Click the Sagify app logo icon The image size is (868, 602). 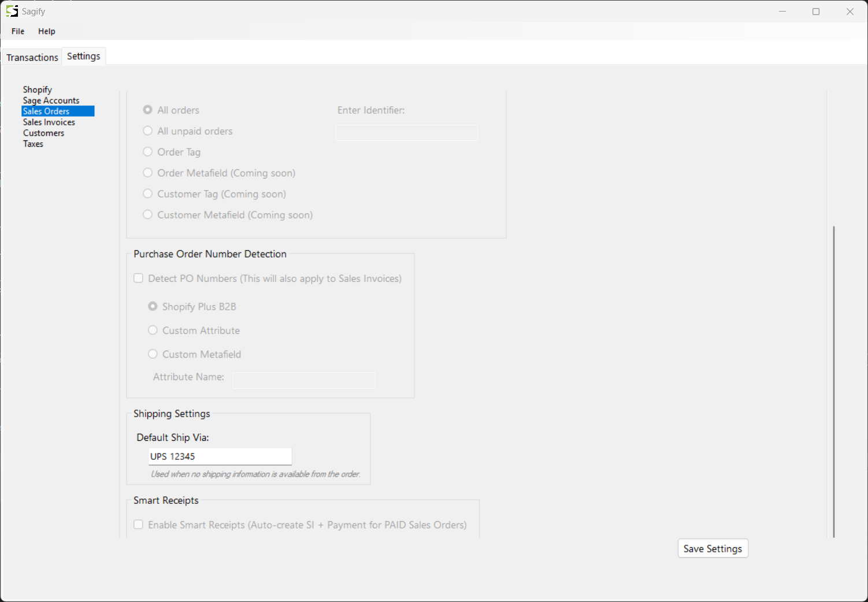coord(12,11)
